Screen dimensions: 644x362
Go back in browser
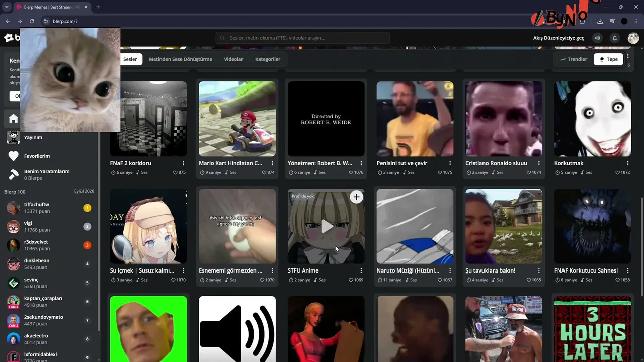(8, 21)
